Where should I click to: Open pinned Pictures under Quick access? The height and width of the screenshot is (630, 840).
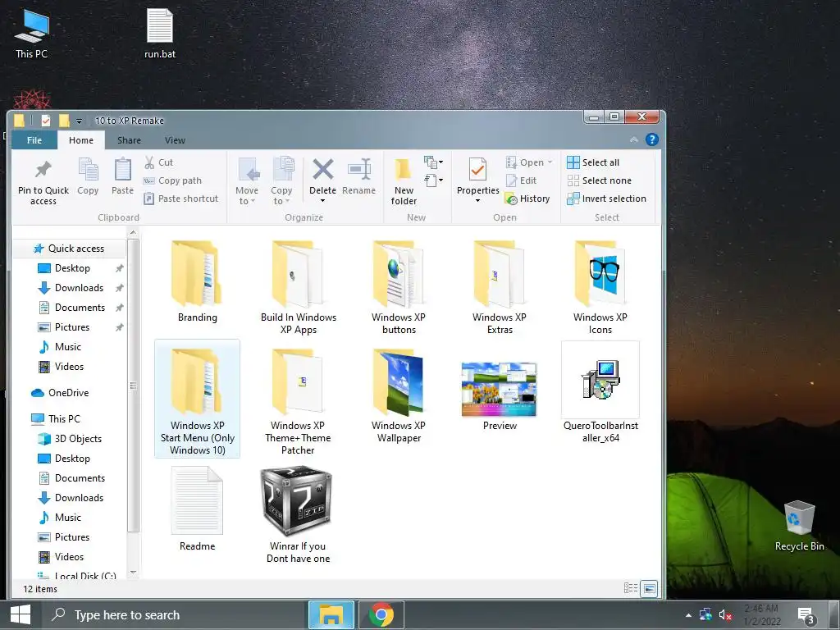[72, 327]
